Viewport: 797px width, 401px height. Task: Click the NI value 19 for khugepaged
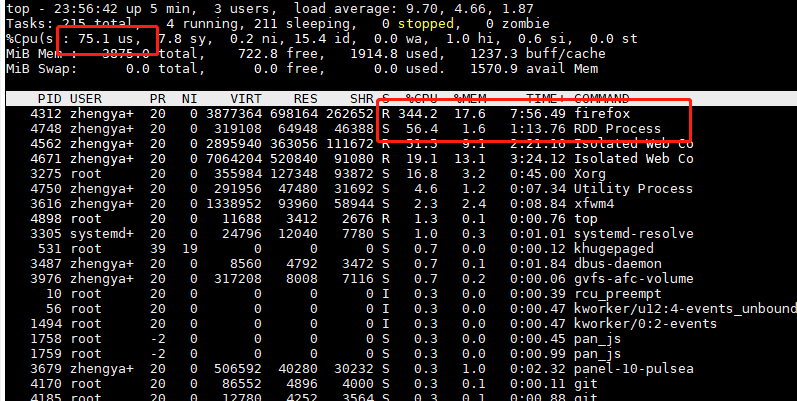coord(190,249)
